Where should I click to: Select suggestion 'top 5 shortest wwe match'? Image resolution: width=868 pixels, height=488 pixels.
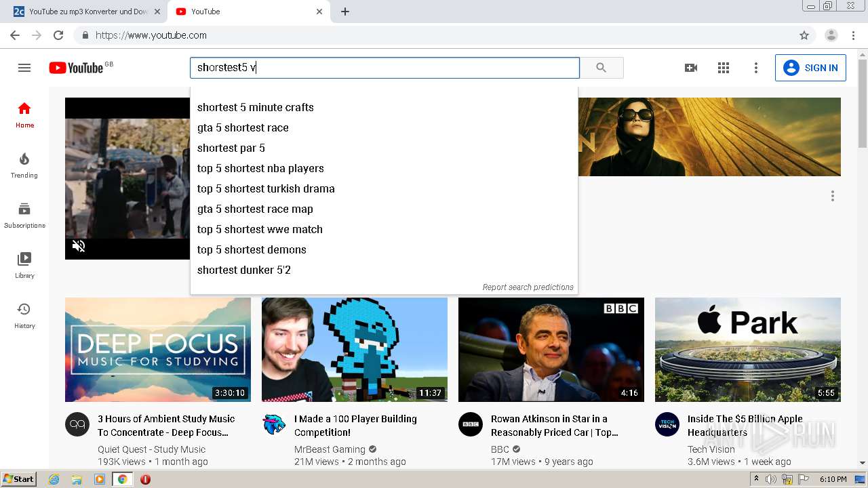384,229
